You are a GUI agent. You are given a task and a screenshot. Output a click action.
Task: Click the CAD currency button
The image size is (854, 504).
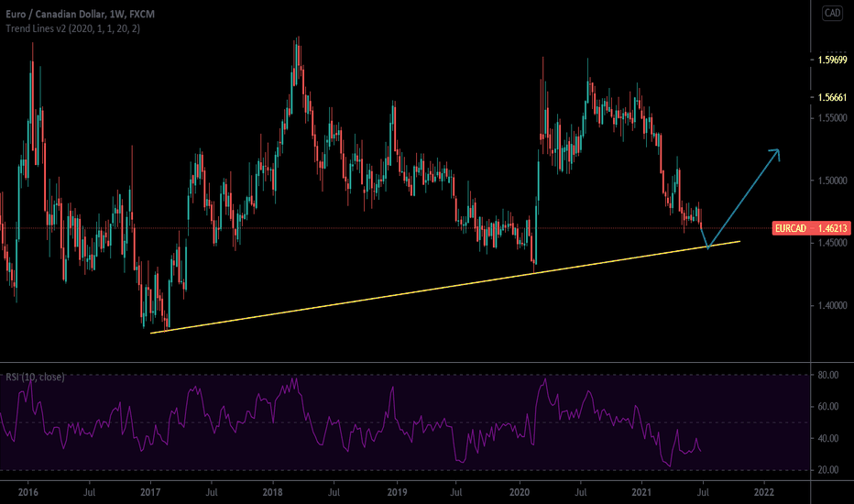point(832,13)
